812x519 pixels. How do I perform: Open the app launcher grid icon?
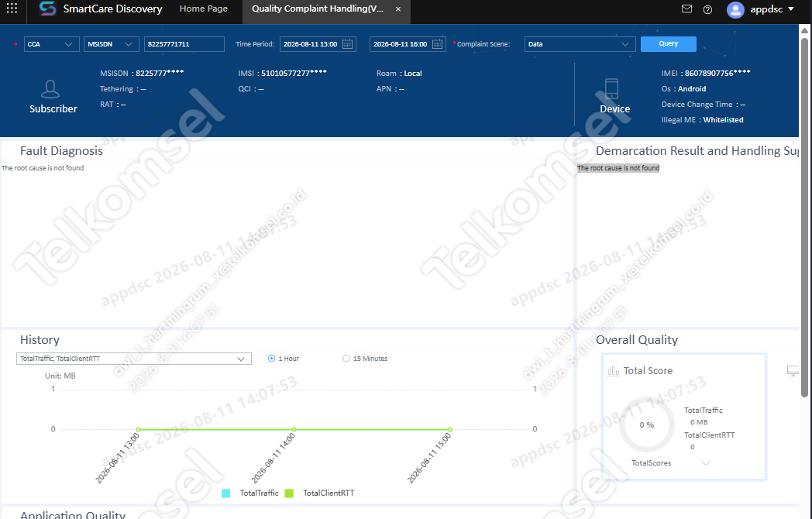(x=12, y=9)
